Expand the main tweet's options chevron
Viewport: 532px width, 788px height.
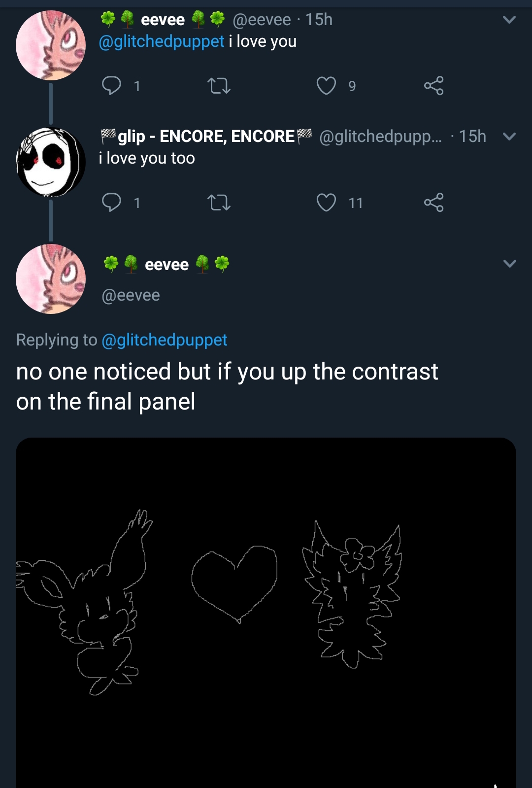(x=510, y=263)
